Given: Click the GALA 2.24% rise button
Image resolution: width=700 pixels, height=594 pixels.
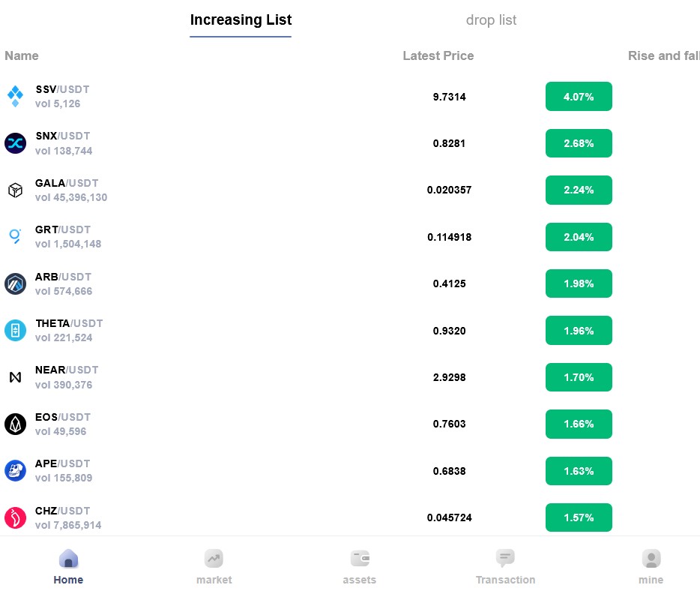Looking at the screenshot, I should pos(579,190).
